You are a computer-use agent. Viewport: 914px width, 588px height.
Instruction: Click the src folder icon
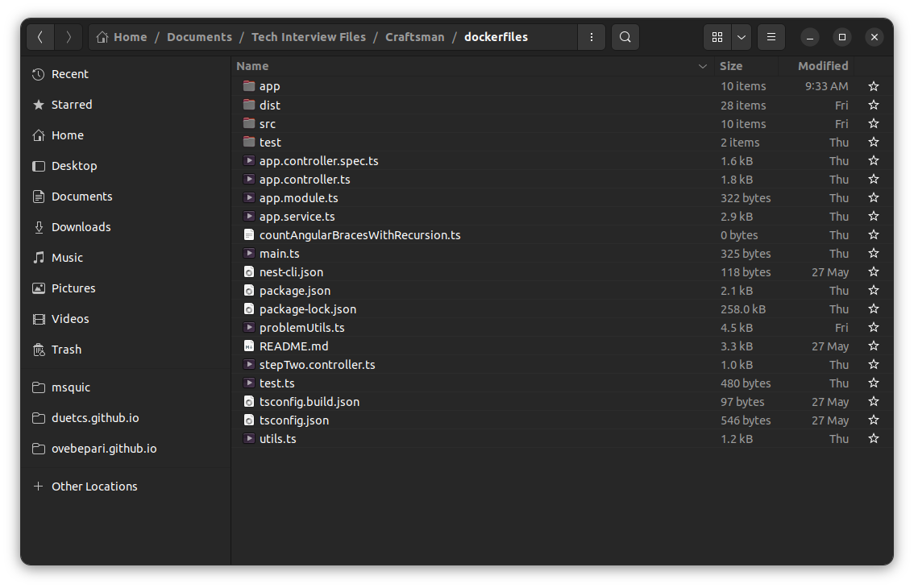(249, 123)
